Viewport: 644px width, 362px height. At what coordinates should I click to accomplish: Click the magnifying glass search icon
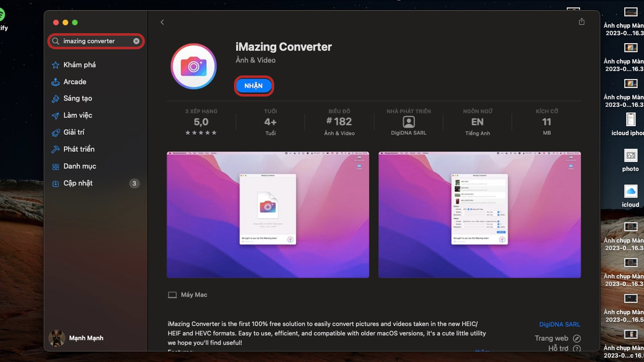(x=56, y=41)
